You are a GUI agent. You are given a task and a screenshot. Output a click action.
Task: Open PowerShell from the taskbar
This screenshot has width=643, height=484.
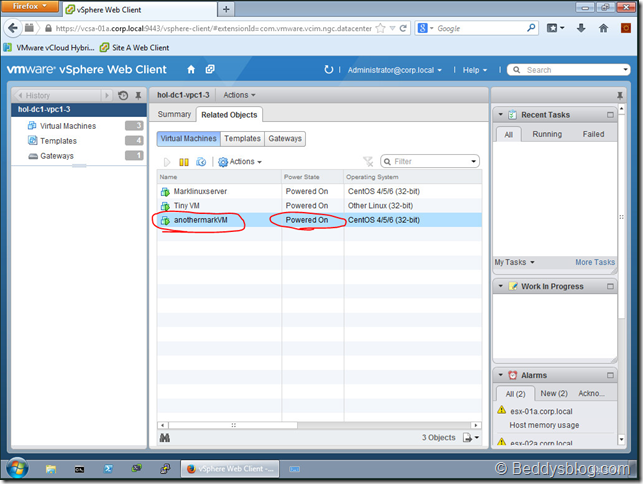(108, 468)
